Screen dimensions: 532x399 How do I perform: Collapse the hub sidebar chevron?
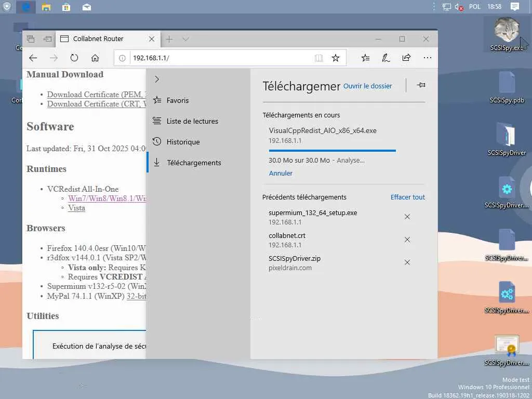[x=157, y=79]
